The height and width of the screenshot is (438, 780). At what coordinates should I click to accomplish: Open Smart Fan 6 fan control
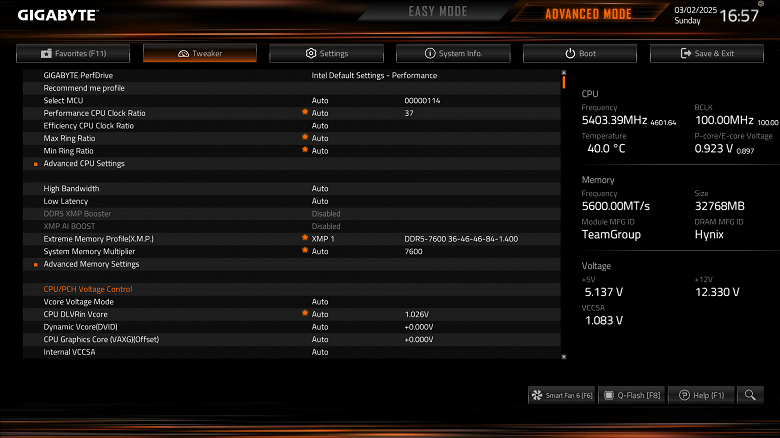coord(562,395)
